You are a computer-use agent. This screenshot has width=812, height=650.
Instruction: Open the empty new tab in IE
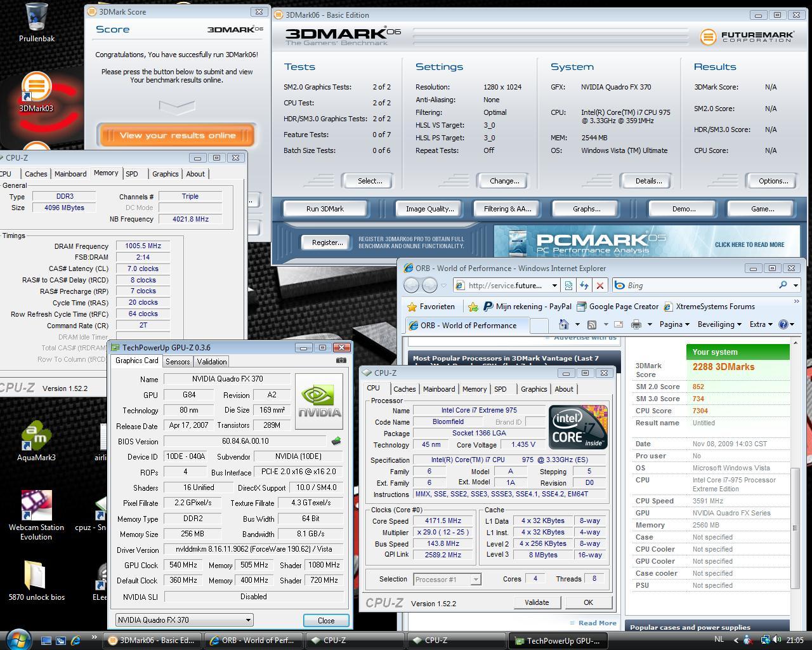pos(539,325)
